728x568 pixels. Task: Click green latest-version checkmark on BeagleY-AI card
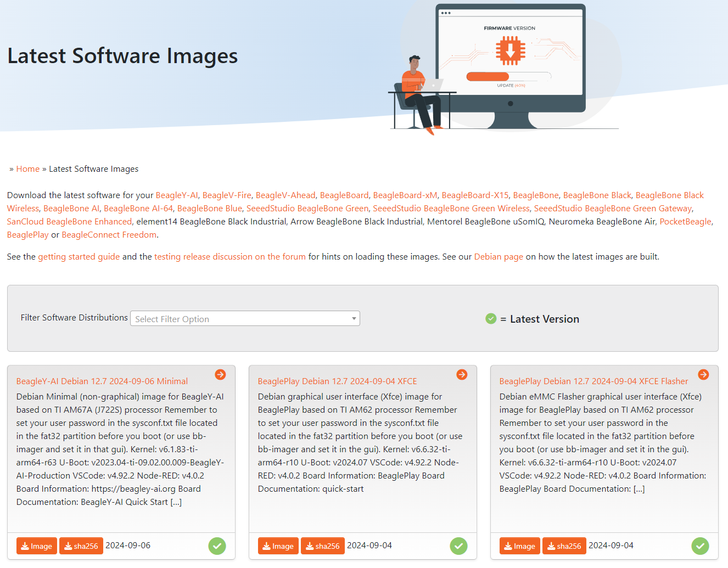click(217, 546)
